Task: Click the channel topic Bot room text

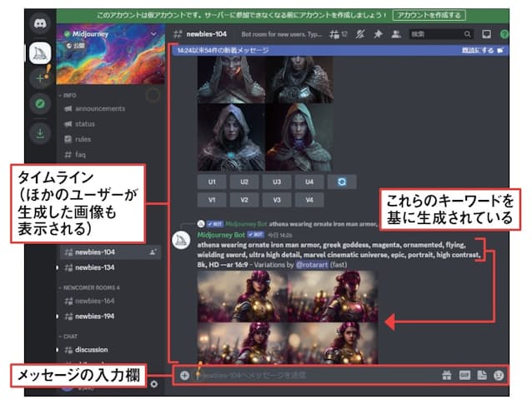Action: coord(282,34)
